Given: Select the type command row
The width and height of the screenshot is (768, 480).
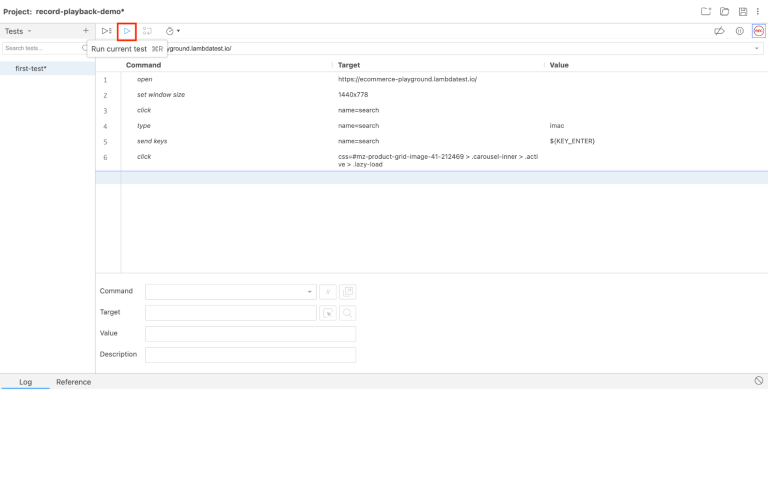Looking at the screenshot, I should [x=432, y=126].
